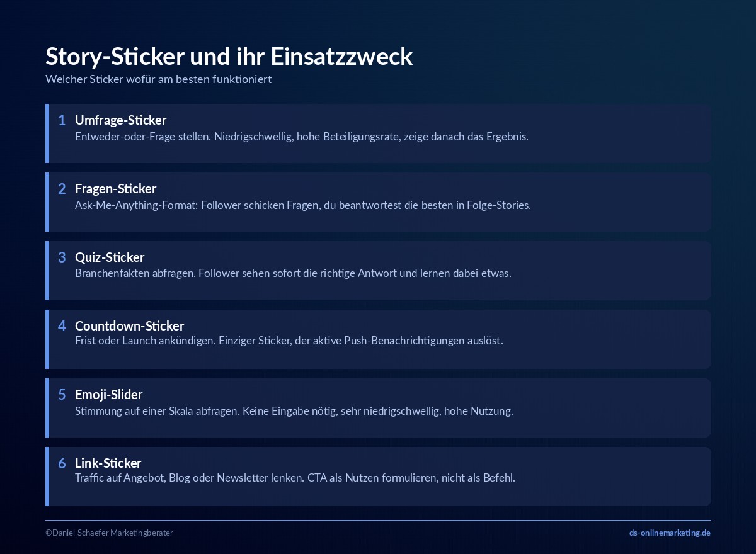The image size is (756, 554).
Task: Click the number 3 beside Quiz-Sticker
Action: [x=62, y=257]
